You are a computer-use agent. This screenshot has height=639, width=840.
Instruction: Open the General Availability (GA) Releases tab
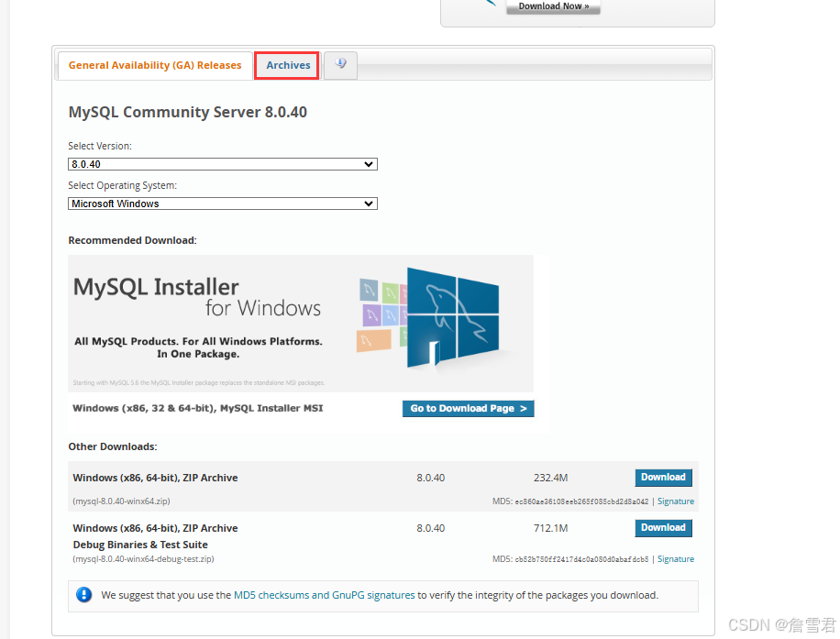pos(155,65)
